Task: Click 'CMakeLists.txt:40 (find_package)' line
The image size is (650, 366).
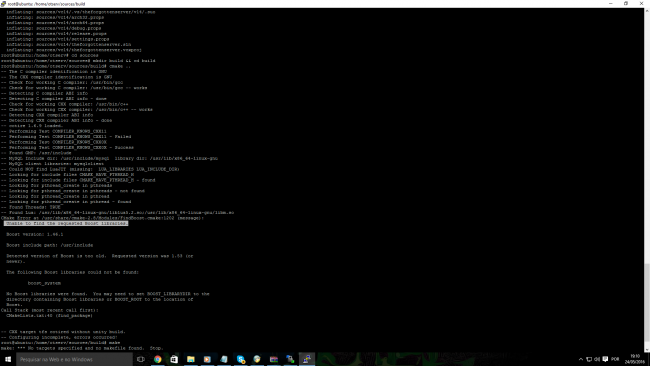Action: [49, 315]
